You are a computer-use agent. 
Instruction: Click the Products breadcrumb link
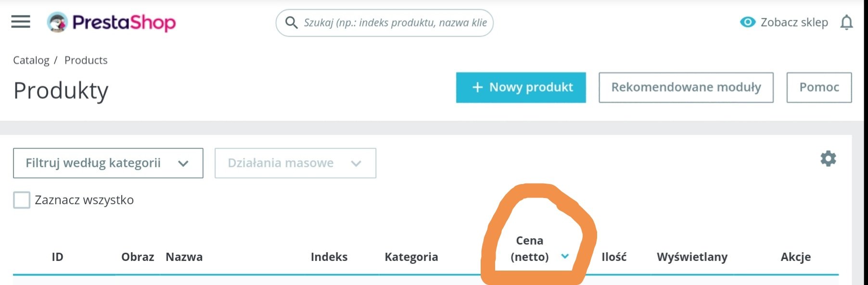click(x=86, y=60)
